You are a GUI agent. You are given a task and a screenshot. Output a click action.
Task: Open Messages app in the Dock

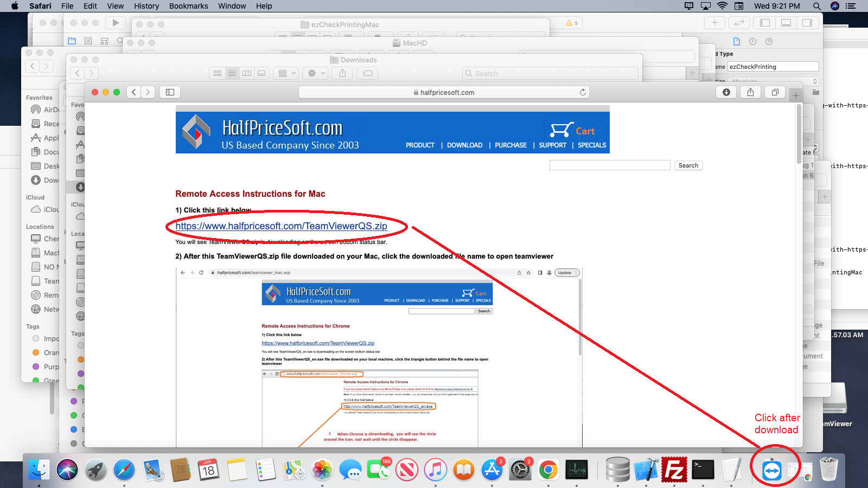350,470
